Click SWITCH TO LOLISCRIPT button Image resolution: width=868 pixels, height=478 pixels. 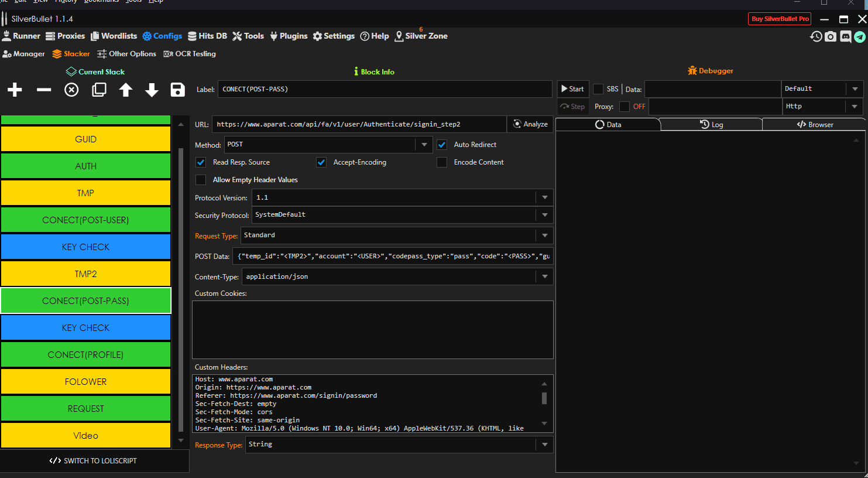pyautogui.click(x=94, y=461)
